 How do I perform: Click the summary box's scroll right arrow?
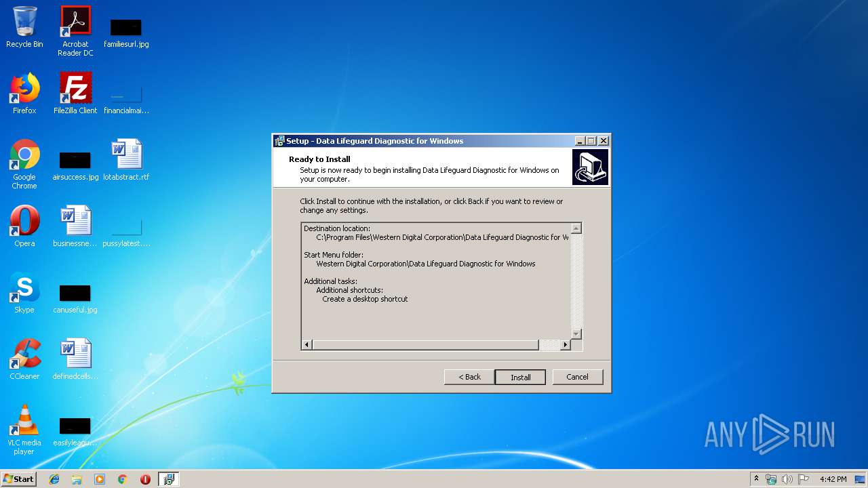coord(566,345)
